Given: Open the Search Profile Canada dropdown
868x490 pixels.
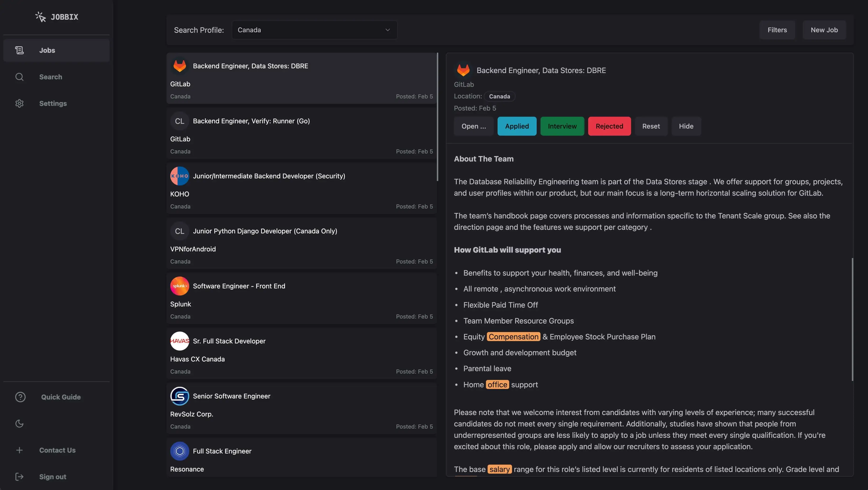Looking at the screenshot, I should (314, 30).
